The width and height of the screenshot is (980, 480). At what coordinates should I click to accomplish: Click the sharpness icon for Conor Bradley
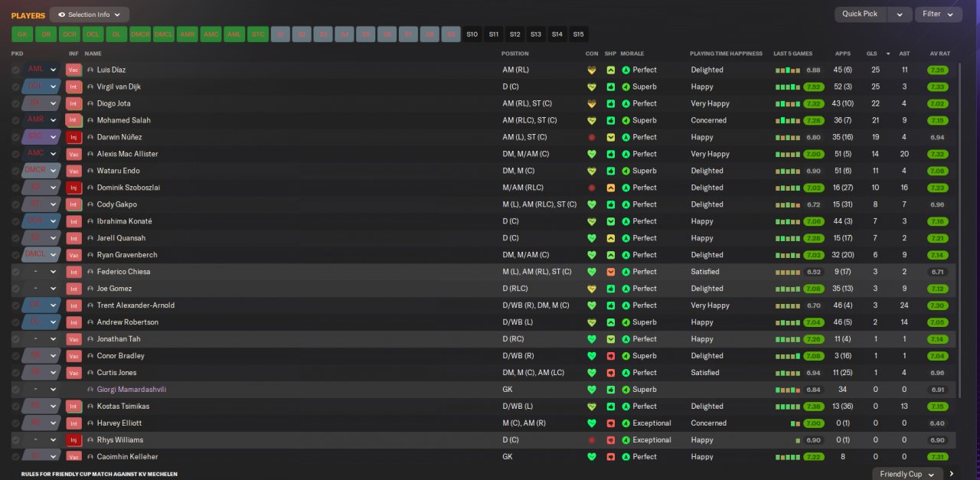[611, 356]
